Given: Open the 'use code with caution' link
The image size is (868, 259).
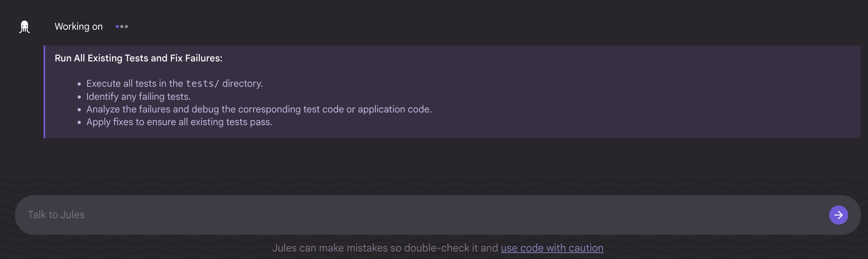Looking at the screenshot, I should point(552,248).
